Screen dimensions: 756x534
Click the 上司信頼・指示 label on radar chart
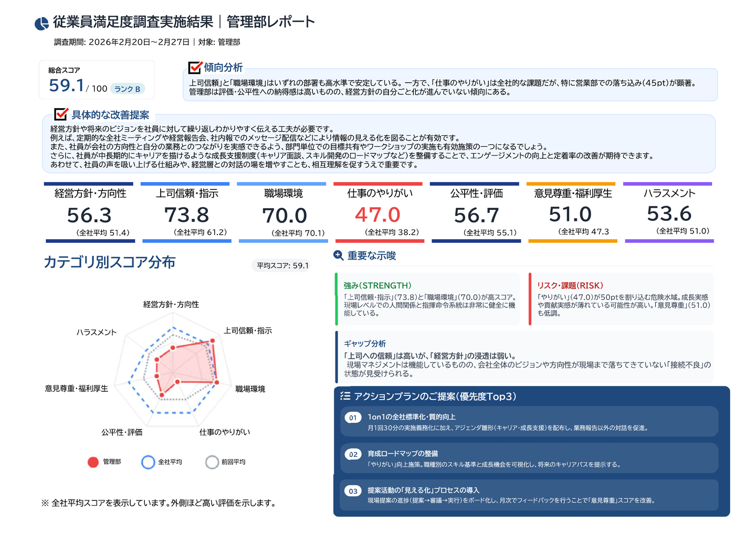(247, 330)
